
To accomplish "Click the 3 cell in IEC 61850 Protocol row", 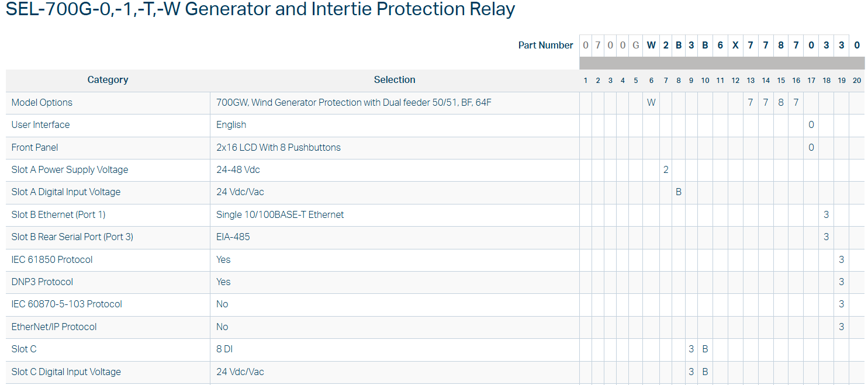I will click(842, 260).
